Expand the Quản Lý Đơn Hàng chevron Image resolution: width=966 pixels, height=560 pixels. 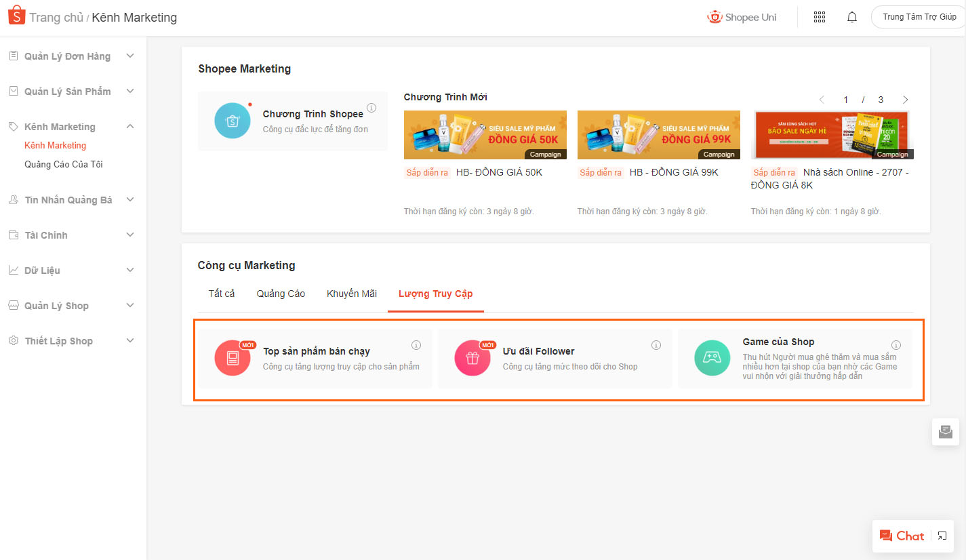pyautogui.click(x=130, y=56)
